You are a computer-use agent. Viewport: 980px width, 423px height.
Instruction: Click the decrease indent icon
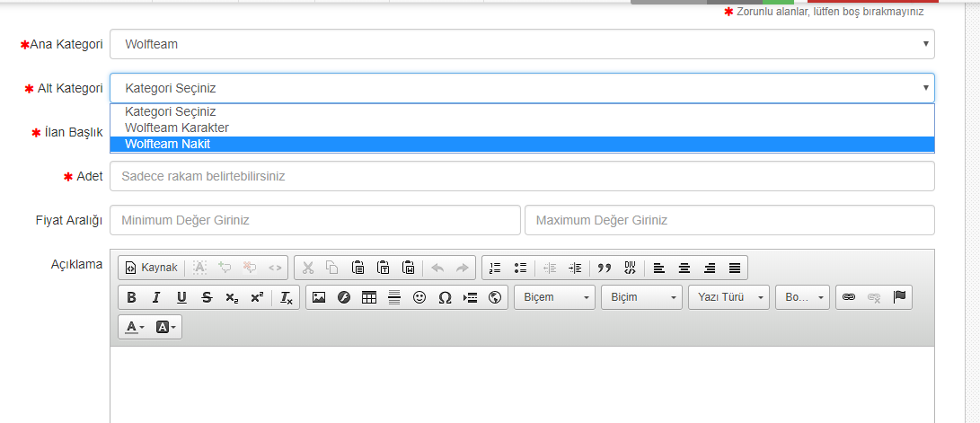(550, 268)
